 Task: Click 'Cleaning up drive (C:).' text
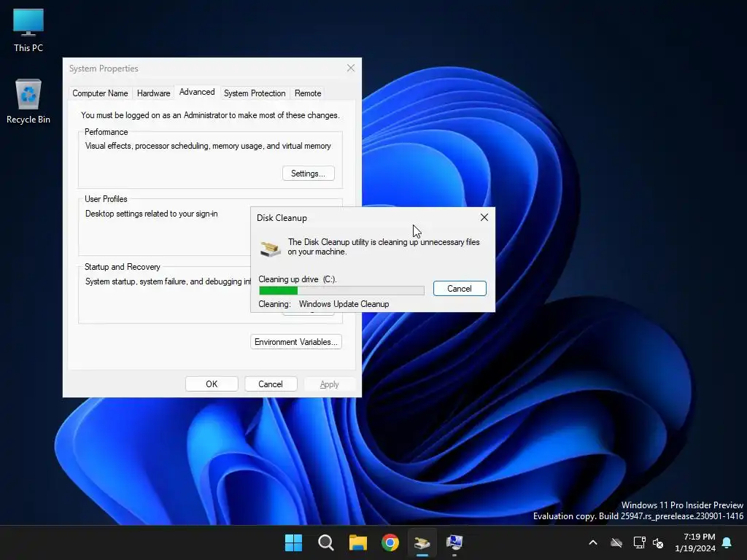[x=298, y=279]
